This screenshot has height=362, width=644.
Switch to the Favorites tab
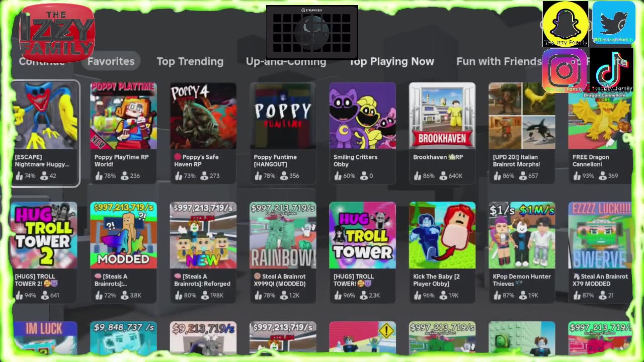click(x=111, y=61)
